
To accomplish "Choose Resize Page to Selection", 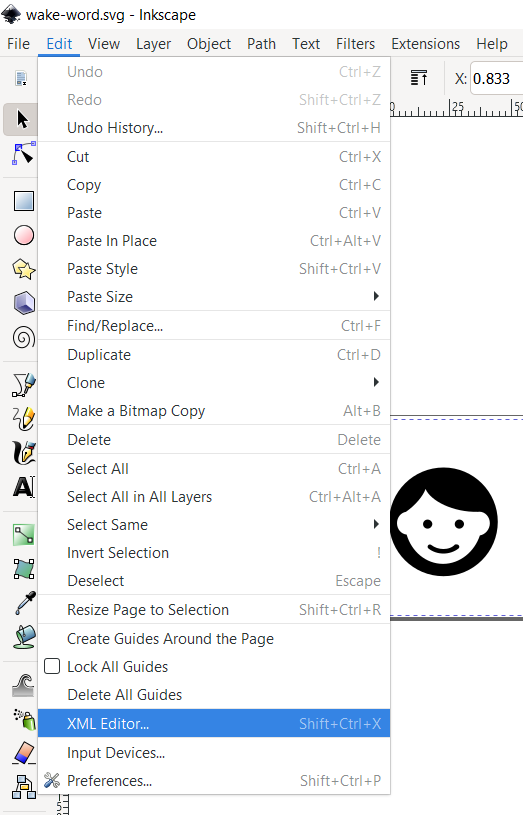I will 214,610.
